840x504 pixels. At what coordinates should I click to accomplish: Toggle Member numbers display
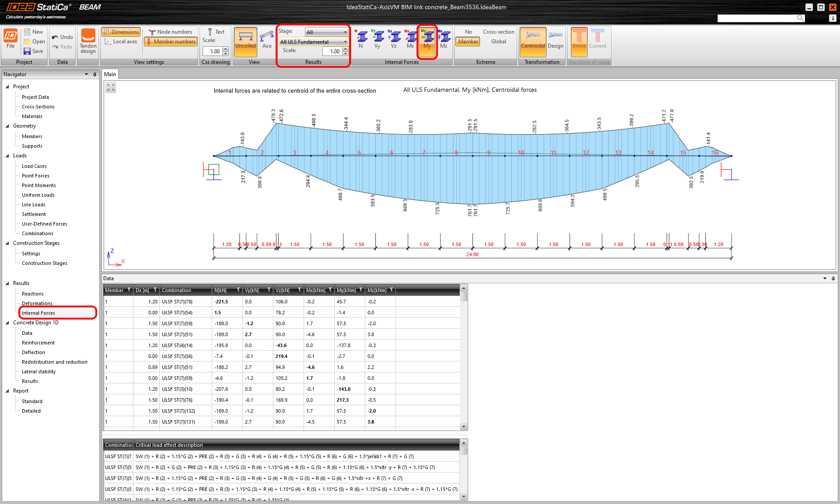coord(171,42)
